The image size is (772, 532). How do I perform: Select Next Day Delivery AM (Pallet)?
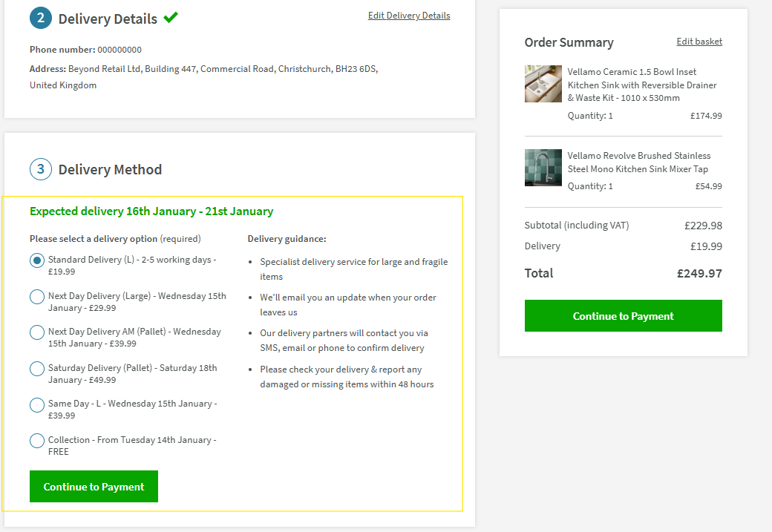(x=37, y=332)
